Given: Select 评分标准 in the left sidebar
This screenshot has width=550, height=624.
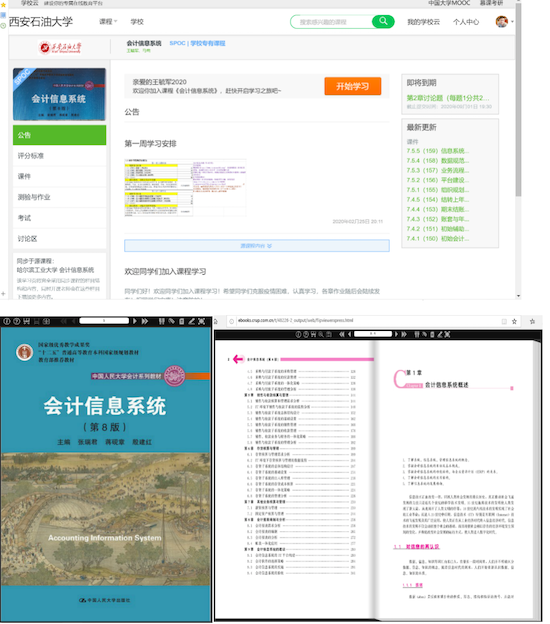Looking at the screenshot, I should pyautogui.click(x=59, y=156).
